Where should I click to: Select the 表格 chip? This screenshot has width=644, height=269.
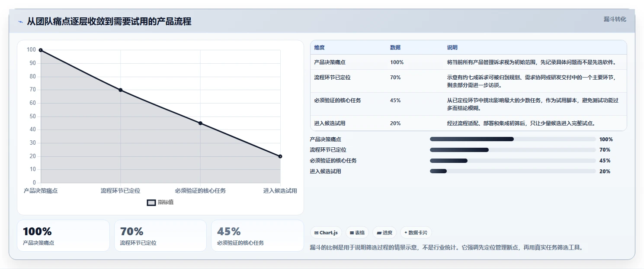(x=357, y=233)
